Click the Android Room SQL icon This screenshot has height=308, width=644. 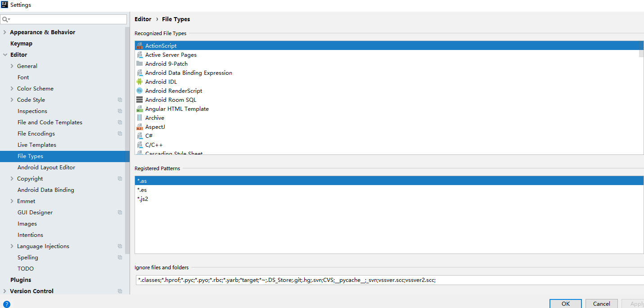coord(140,100)
